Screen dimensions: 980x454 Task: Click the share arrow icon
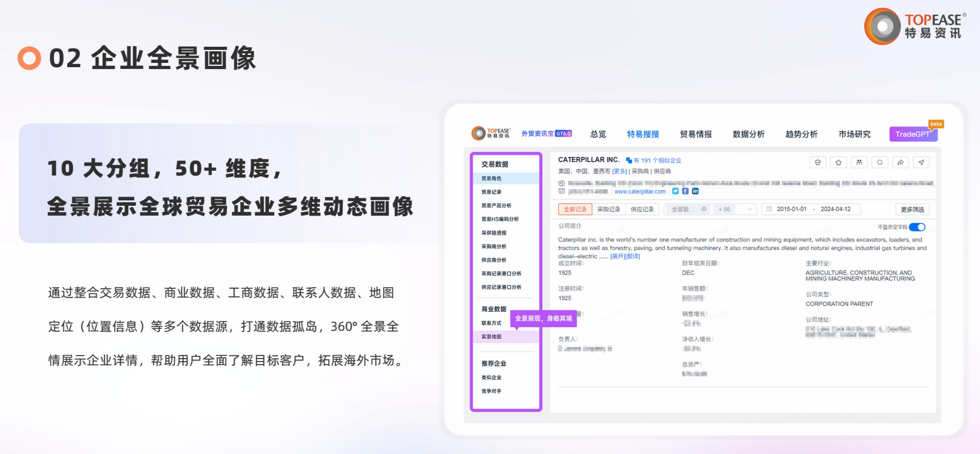coord(901,163)
